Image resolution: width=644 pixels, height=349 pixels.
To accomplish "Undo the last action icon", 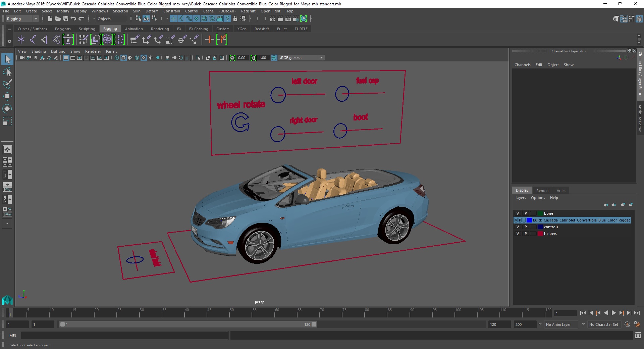I will click(73, 19).
